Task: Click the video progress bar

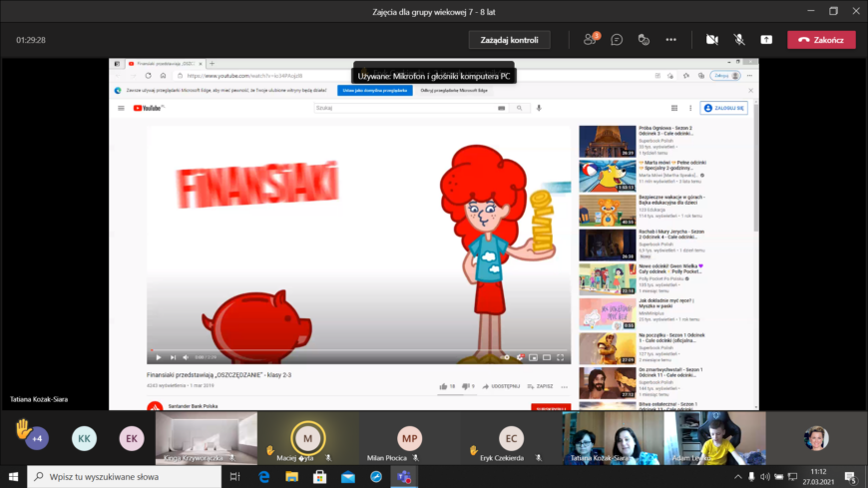Action: tap(359, 350)
